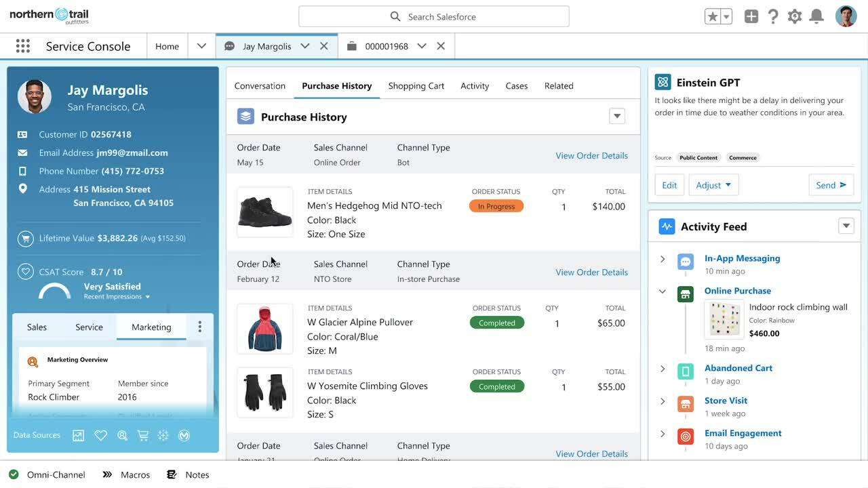868x488 pixels.
Task: Open the Online Purchase activity link
Action: pos(738,291)
